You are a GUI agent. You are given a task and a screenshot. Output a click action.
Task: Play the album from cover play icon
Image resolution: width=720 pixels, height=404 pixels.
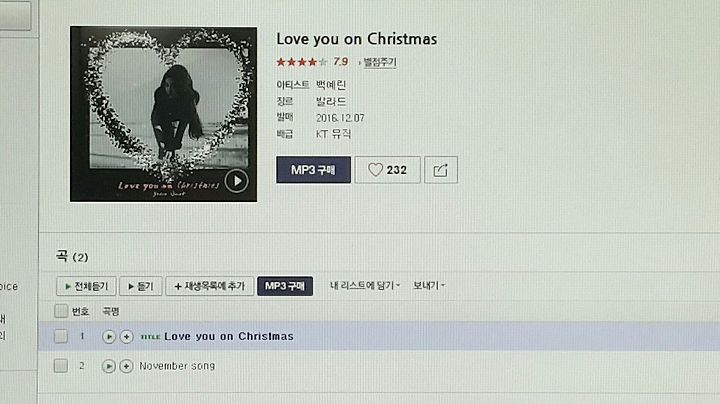[x=236, y=181]
